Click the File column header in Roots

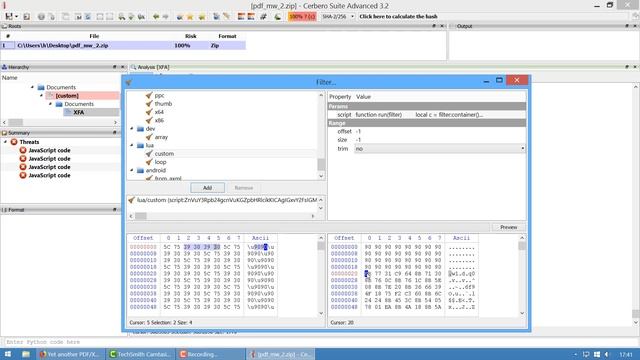[x=94, y=36]
